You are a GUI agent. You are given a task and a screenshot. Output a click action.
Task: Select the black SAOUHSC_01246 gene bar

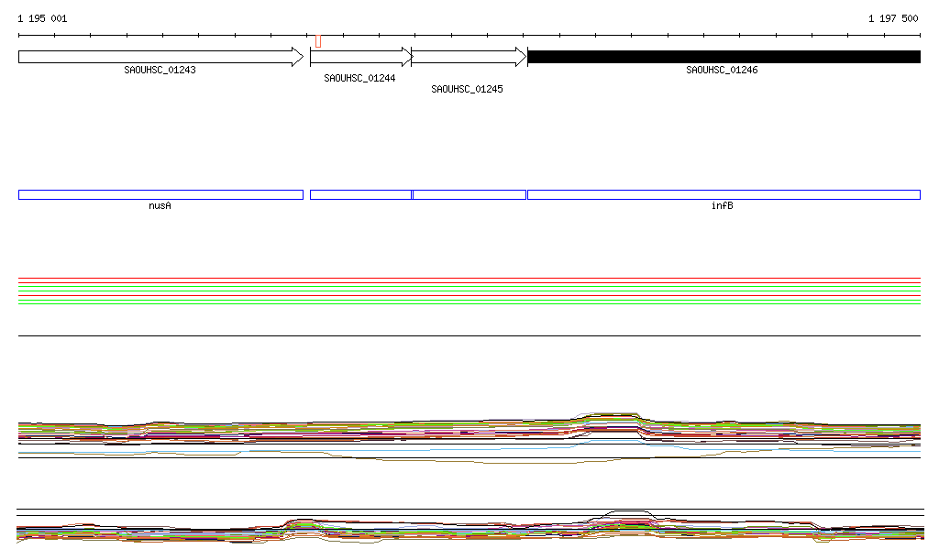724,57
